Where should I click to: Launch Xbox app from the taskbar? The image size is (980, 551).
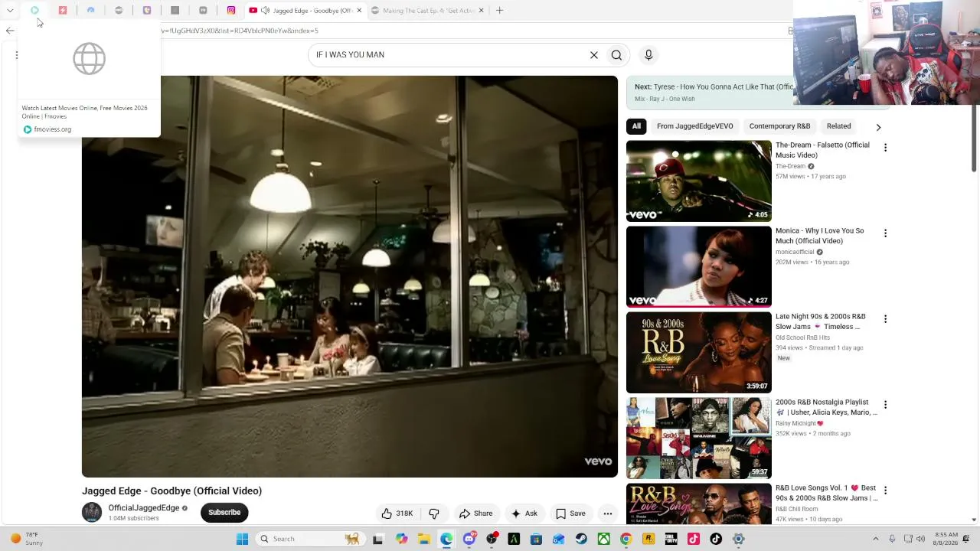coord(603,539)
